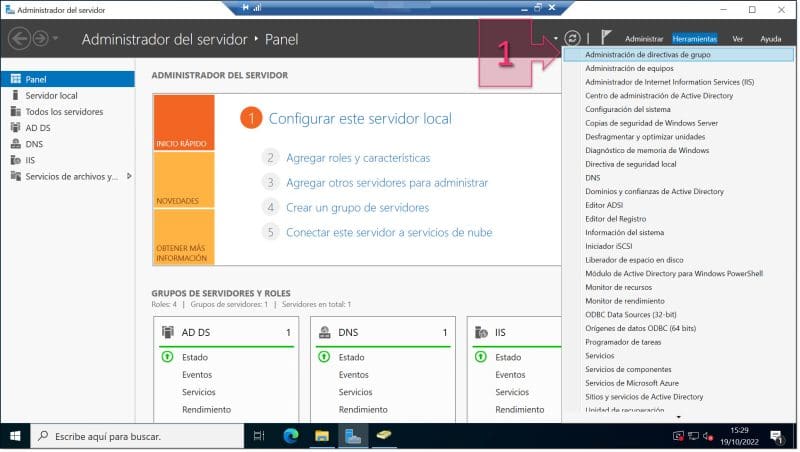The height and width of the screenshot is (452, 800).
Task: Open the taskbar notification center icon
Action: 777,436
